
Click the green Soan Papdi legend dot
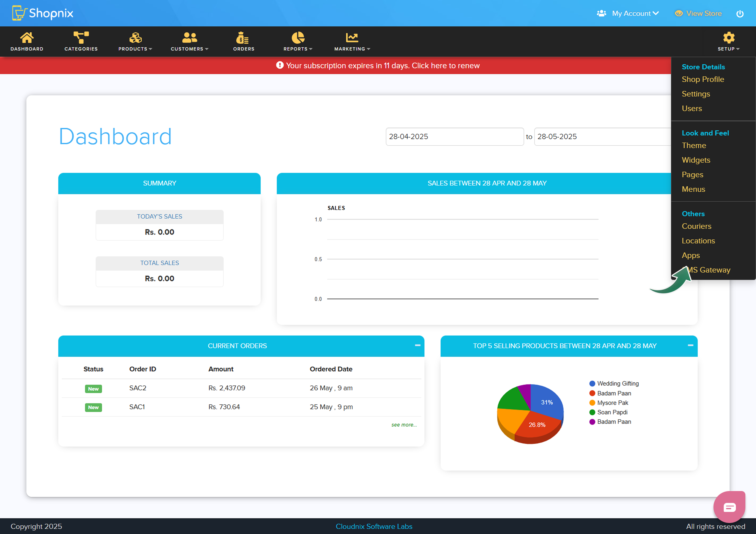(592, 412)
